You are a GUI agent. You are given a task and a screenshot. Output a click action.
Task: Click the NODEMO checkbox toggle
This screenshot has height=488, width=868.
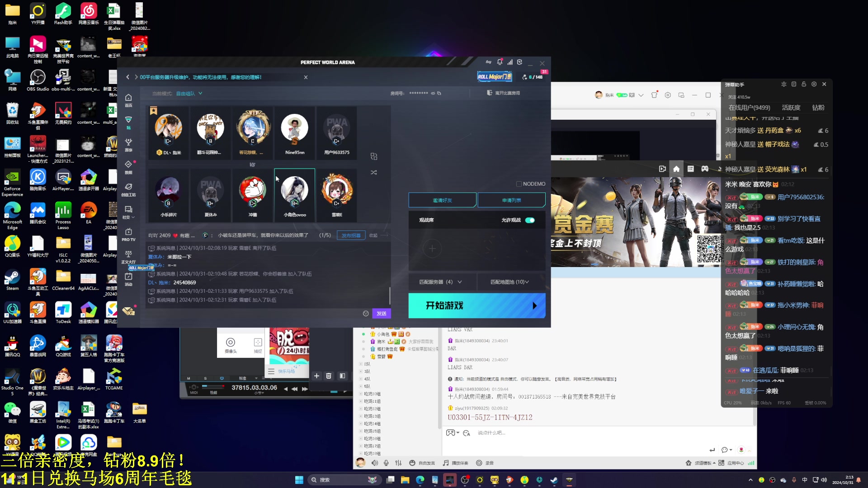tap(519, 183)
